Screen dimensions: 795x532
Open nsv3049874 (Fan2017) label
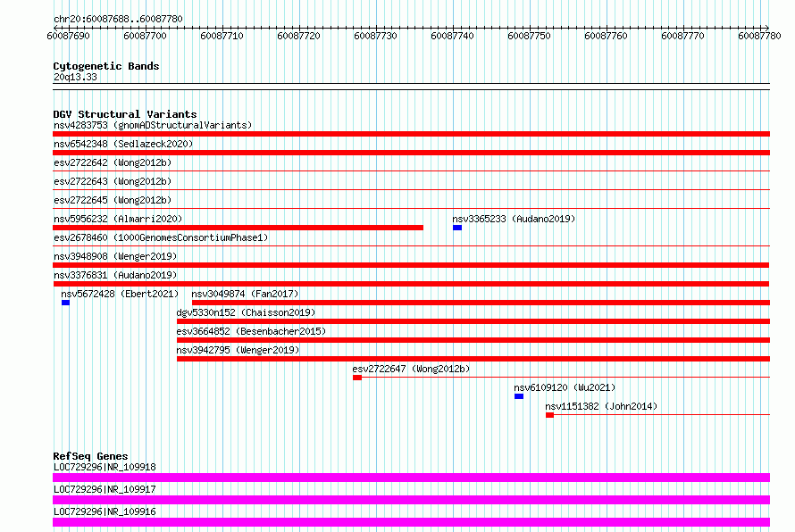click(x=245, y=294)
